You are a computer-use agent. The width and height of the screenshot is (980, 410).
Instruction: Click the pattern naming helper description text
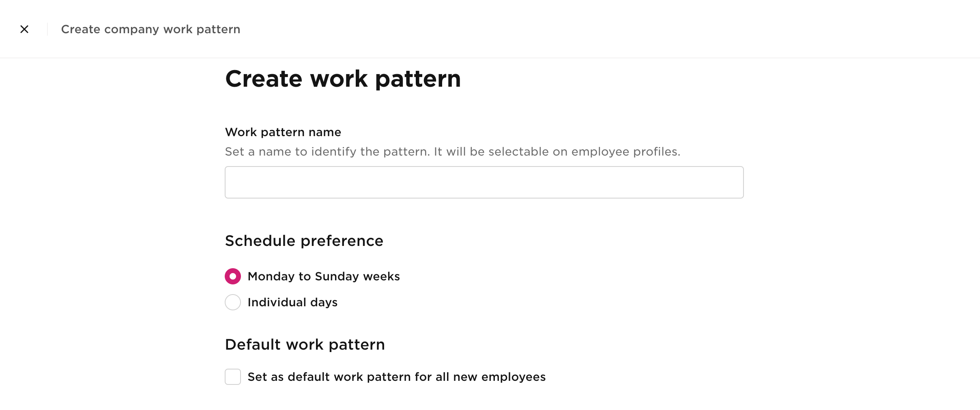[452, 152]
